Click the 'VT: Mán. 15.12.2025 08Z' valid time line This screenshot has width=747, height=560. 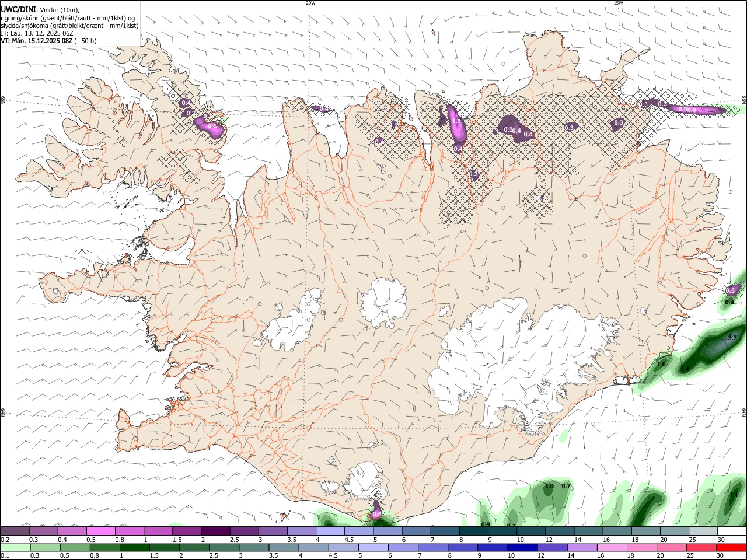tap(36, 41)
